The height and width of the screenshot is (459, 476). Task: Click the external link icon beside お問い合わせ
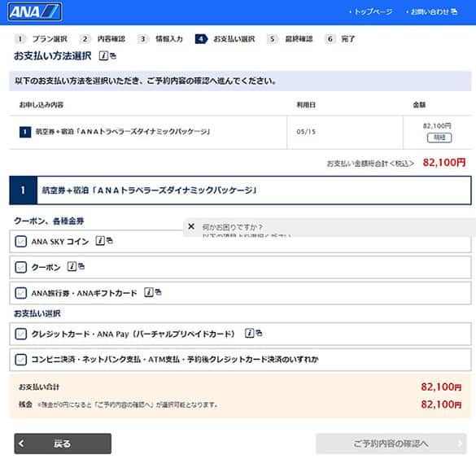click(454, 11)
